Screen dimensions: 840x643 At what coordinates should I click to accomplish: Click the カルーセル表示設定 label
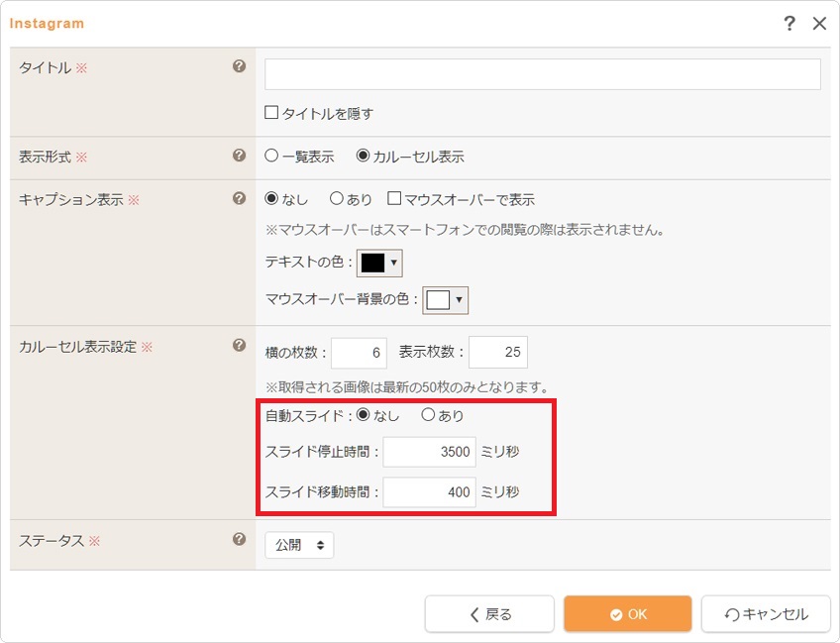tap(78, 347)
